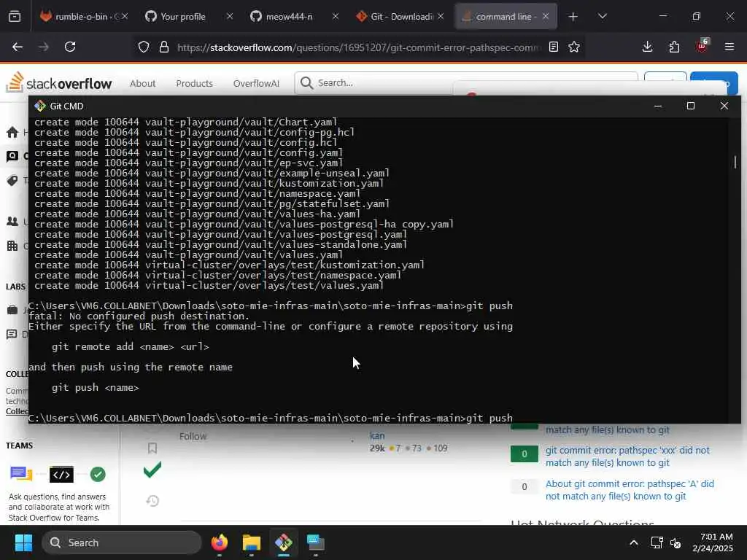Focus the Stack Overflow search box

(466, 83)
